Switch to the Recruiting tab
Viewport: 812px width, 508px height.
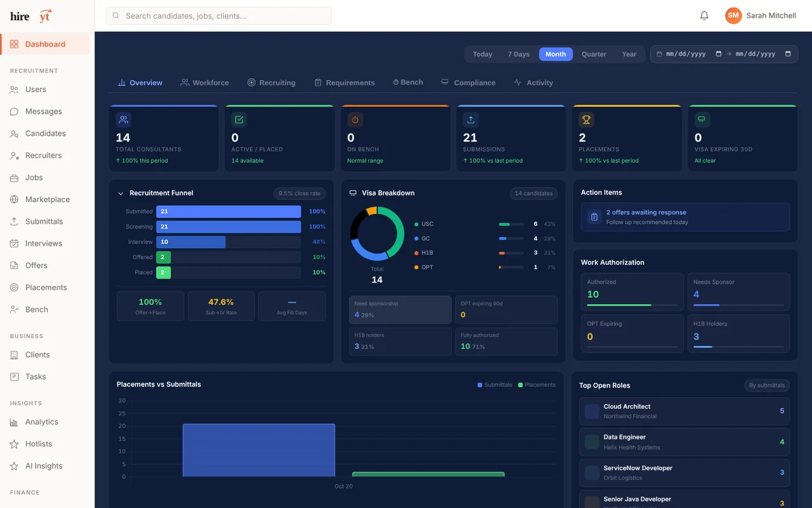(x=272, y=83)
